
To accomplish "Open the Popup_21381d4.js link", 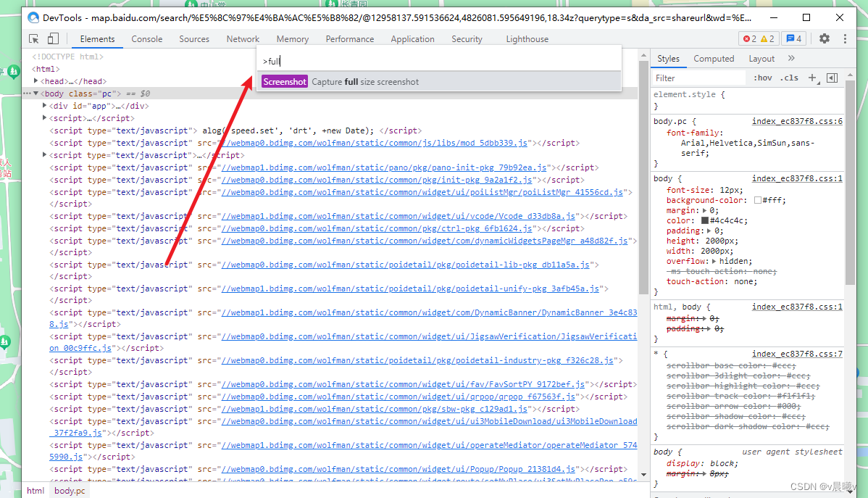I will tap(398, 468).
